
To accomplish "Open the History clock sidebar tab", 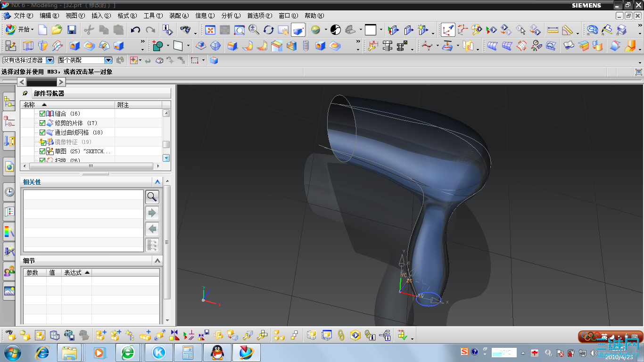I will [x=9, y=192].
